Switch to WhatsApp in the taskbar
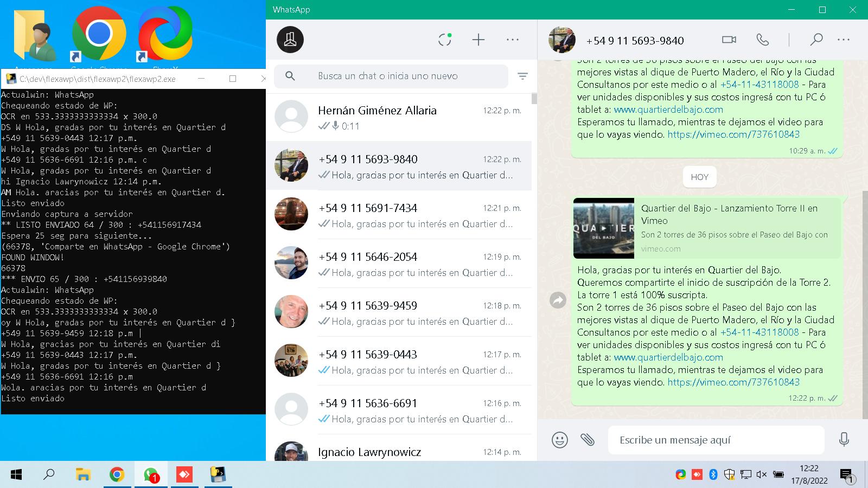Screen dimensions: 868x488 151,475
